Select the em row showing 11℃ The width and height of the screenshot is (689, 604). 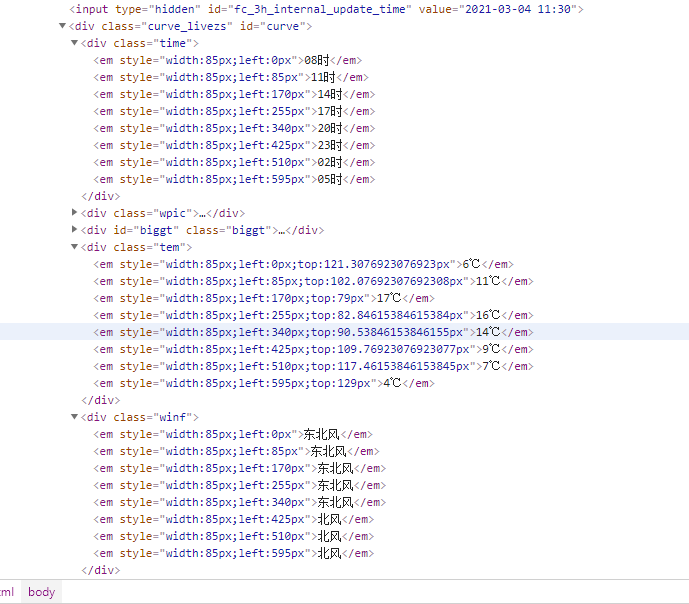[x=313, y=282]
